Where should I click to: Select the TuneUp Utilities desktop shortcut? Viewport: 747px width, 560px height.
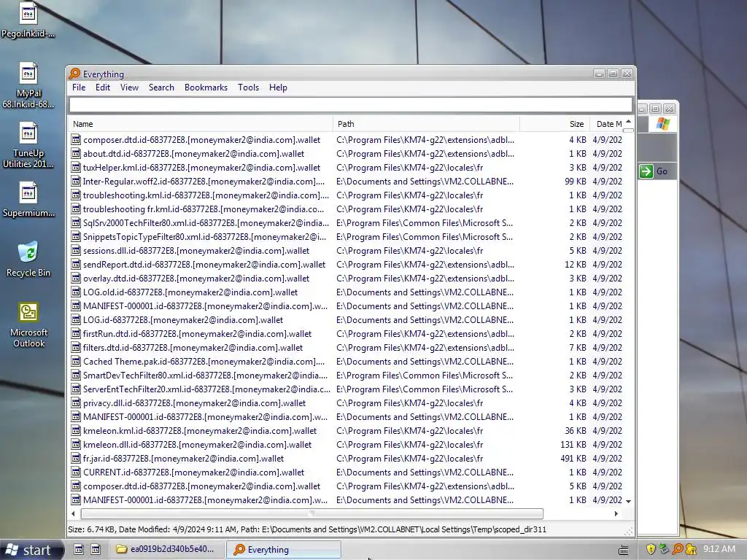[28, 145]
